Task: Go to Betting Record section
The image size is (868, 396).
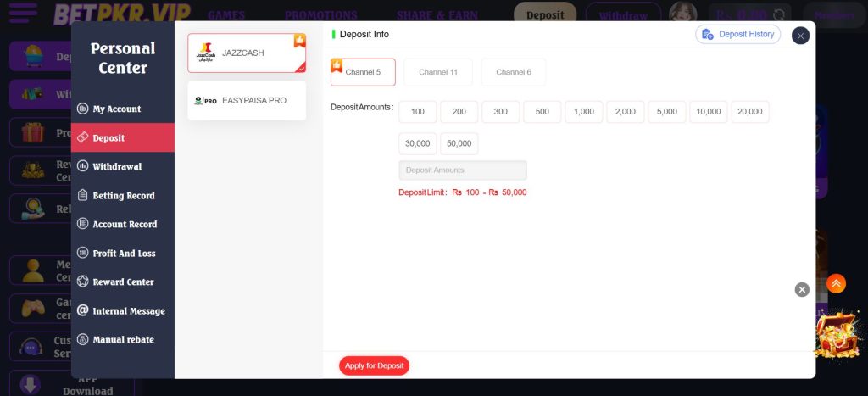Action: [x=123, y=196]
